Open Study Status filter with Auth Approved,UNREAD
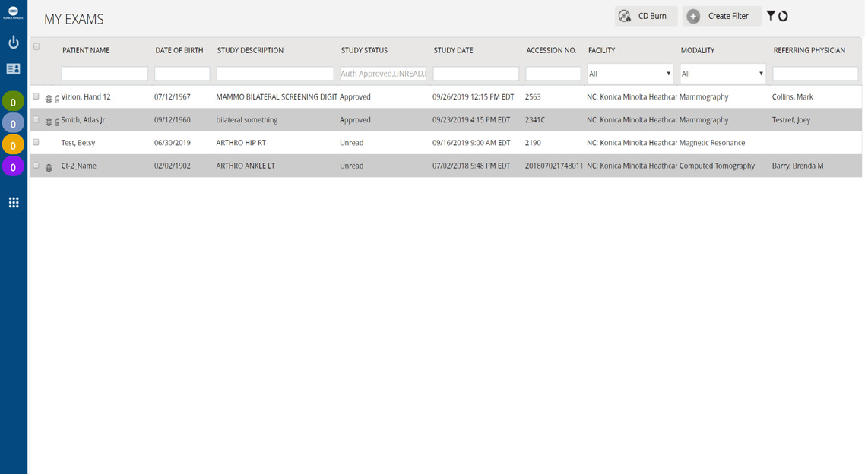Viewport: 868px width, 474px height. point(383,74)
